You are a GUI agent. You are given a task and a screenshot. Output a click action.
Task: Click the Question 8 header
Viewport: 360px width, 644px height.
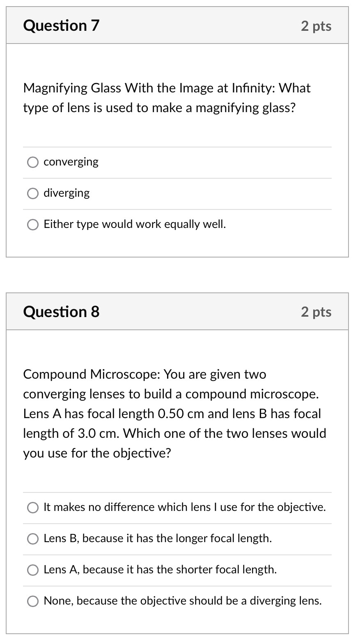(x=61, y=312)
